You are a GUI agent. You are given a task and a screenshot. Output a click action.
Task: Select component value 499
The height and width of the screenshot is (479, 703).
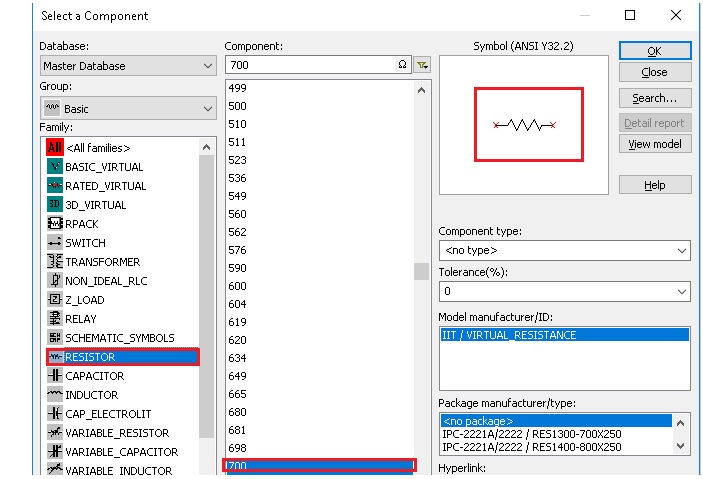pyautogui.click(x=237, y=88)
